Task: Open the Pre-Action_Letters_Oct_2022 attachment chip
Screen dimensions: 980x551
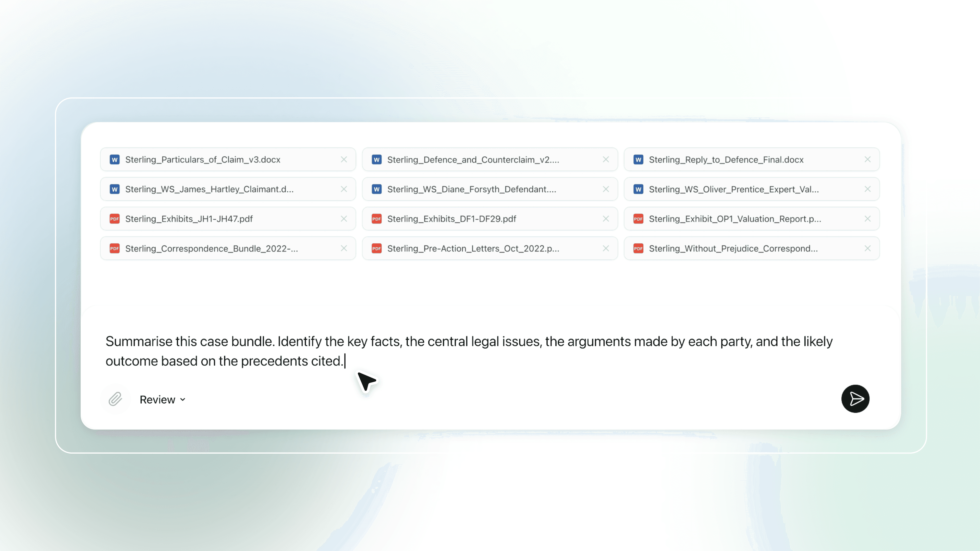Action: [x=473, y=248]
